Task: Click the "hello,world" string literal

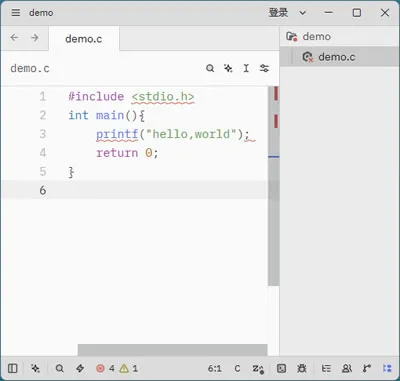Action: (x=191, y=134)
